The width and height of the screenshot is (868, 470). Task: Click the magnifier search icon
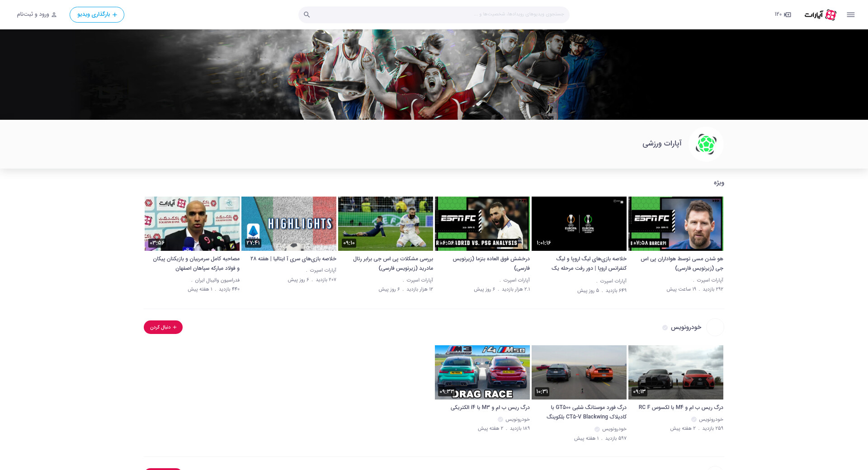click(307, 14)
